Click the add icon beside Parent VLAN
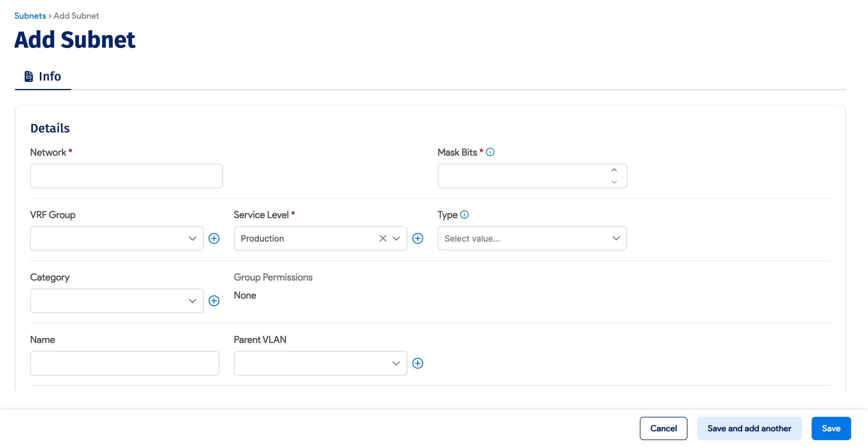Screen dimensions: 868x447 pos(418,363)
